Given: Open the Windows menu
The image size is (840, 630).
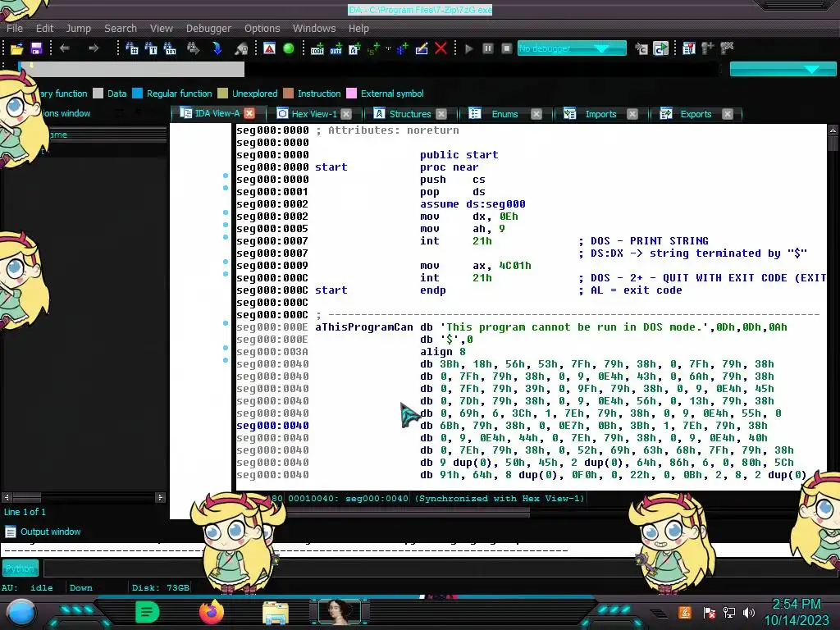Looking at the screenshot, I should 314,29.
